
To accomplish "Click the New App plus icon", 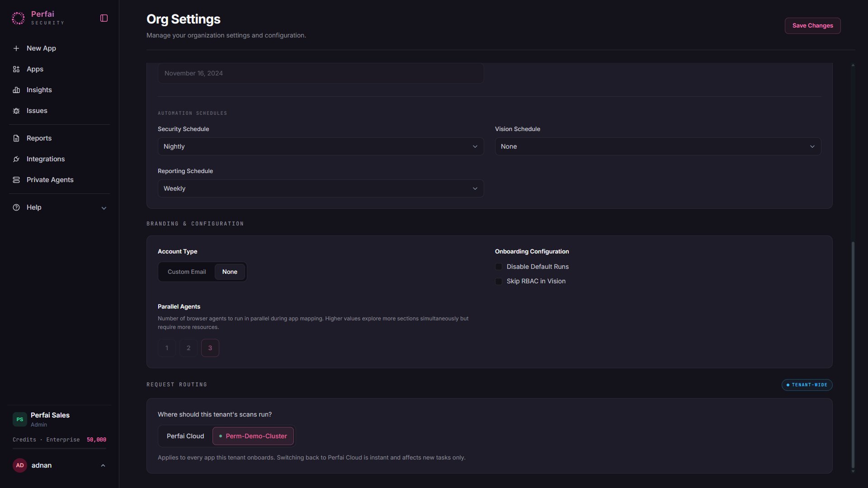I will (16, 48).
